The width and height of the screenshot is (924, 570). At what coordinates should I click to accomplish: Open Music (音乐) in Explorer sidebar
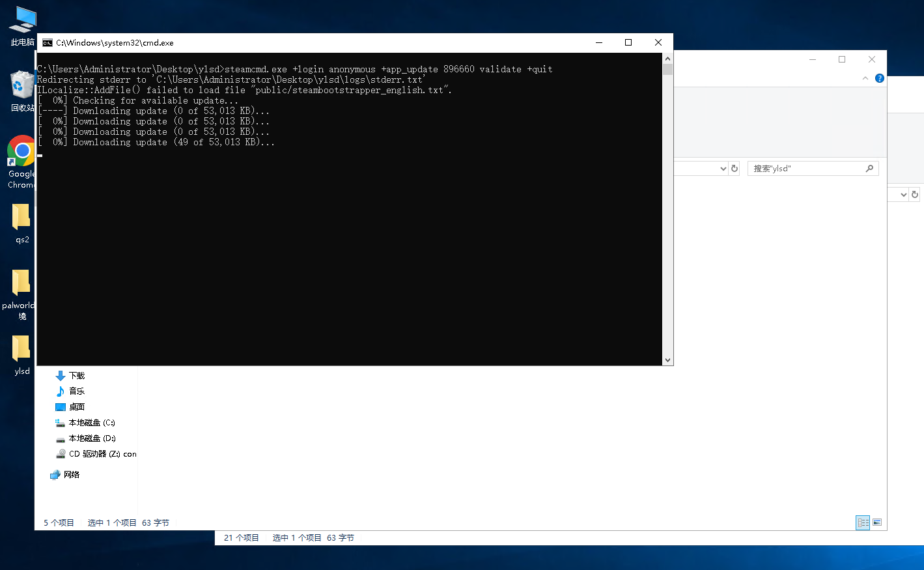(70, 392)
